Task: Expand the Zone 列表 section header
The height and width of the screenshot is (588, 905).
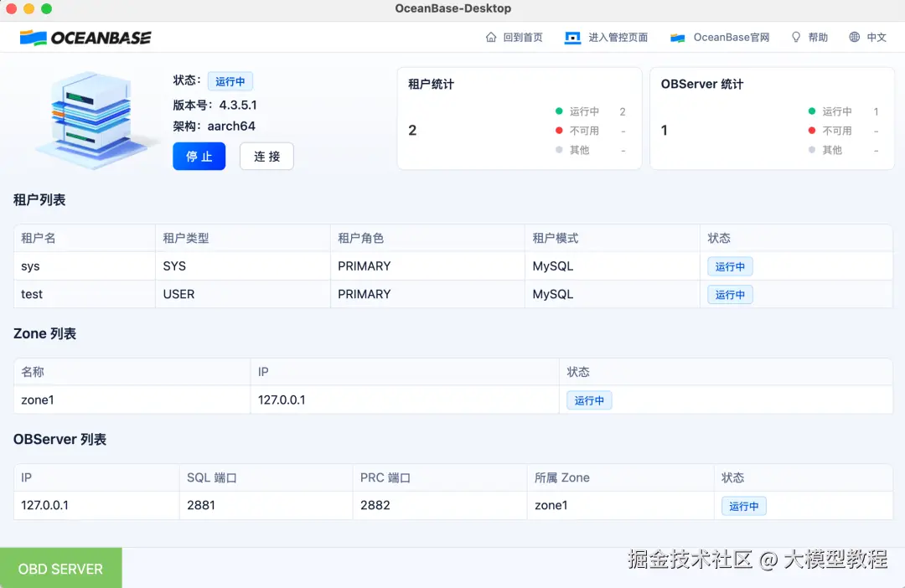Action: pyautogui.click(x=45, y=333)
